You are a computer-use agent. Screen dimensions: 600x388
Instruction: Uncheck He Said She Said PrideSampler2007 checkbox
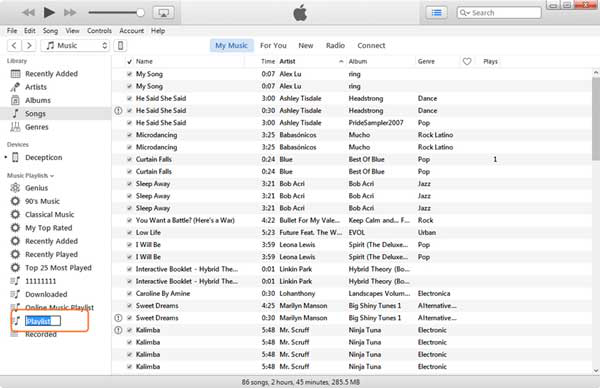(x=130, y=123)
